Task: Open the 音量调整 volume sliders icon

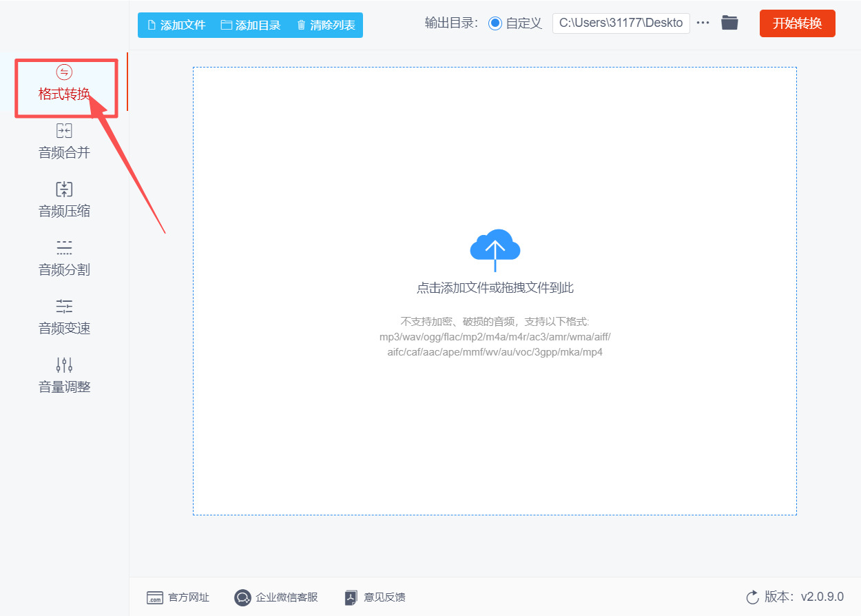Action: pos(64,365)
